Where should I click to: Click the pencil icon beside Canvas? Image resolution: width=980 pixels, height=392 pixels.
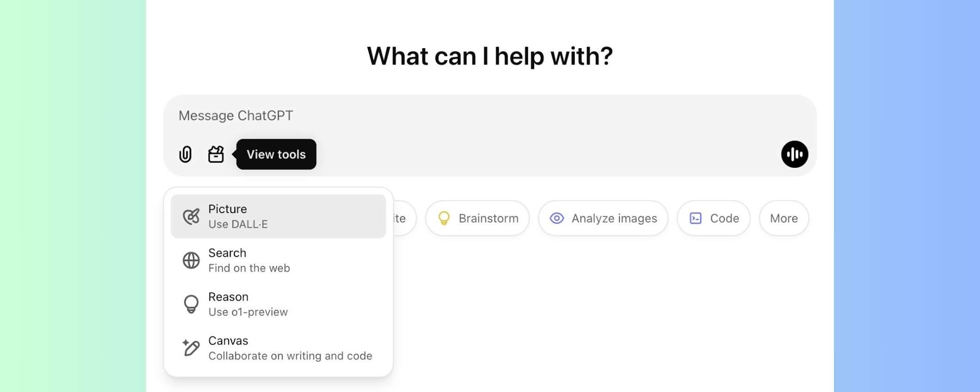click(191, 348)
